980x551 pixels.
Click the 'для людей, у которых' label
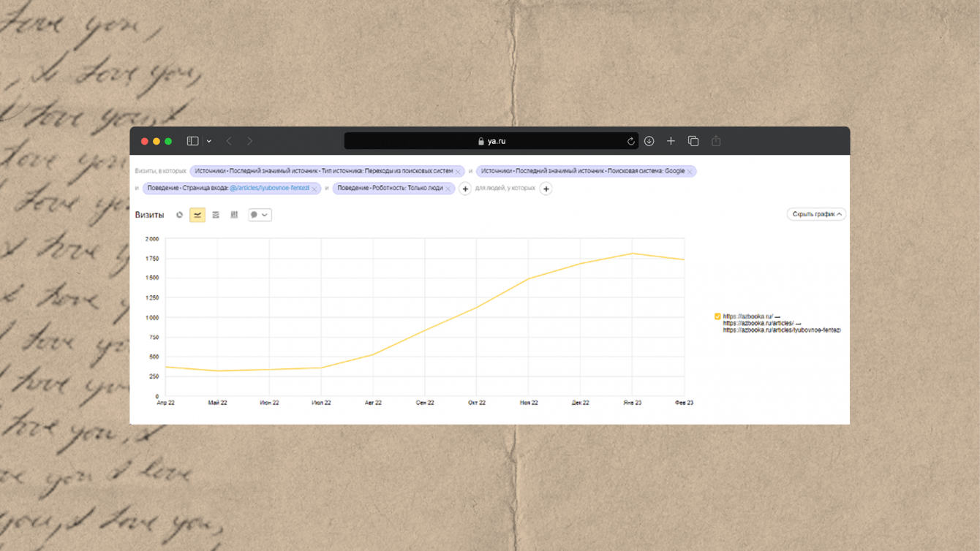(505, 189)
